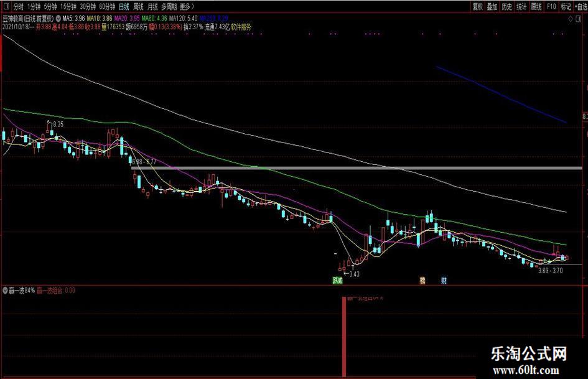Select the 30分钟 period tab
Viewport: 588px width, 379px height.
pos(88,7)
